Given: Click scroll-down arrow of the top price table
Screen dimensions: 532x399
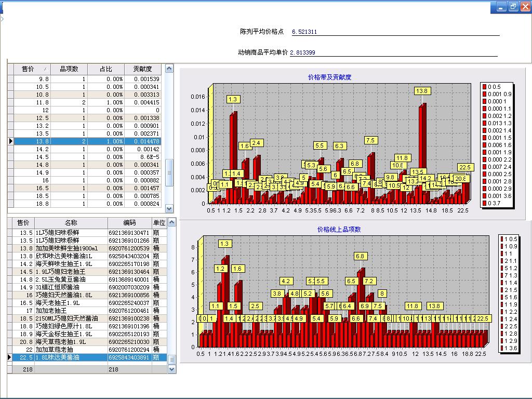Looking at the screenshot, I should pos(169,208).
